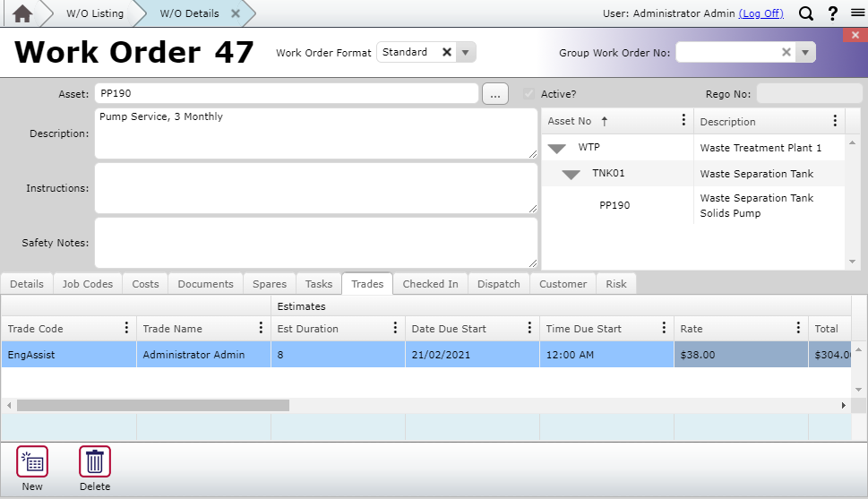Image resolution: width=868 pixels, height=499 pixels.
Task: Collapse the WTP tree node
Action: point(557,148)
